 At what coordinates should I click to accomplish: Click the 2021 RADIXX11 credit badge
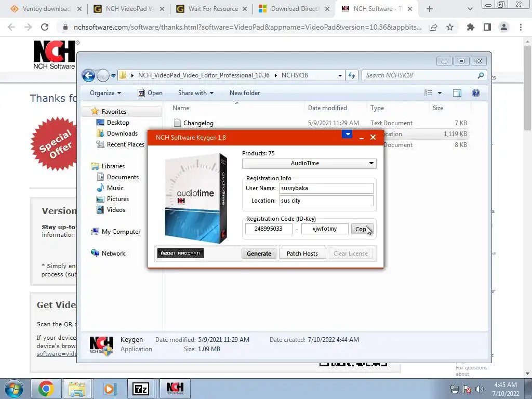point(180,253)
